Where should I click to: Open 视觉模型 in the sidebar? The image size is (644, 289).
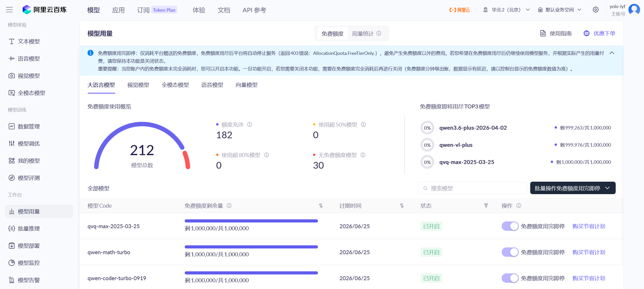pyautogui.click(x=39, y=76)
